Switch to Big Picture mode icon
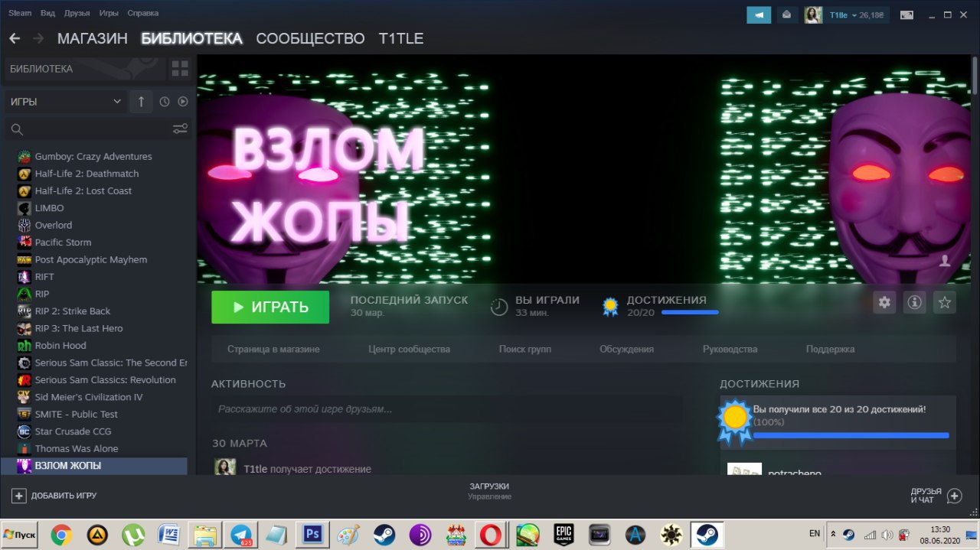The height and width of the screenshot is (550, 980). click(906, 15)
